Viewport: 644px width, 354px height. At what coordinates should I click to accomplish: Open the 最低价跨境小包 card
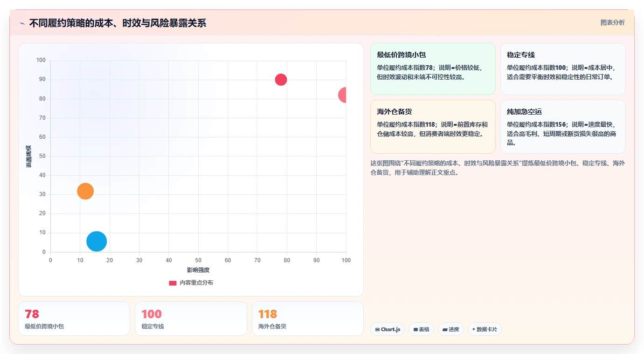click(433, 69)
